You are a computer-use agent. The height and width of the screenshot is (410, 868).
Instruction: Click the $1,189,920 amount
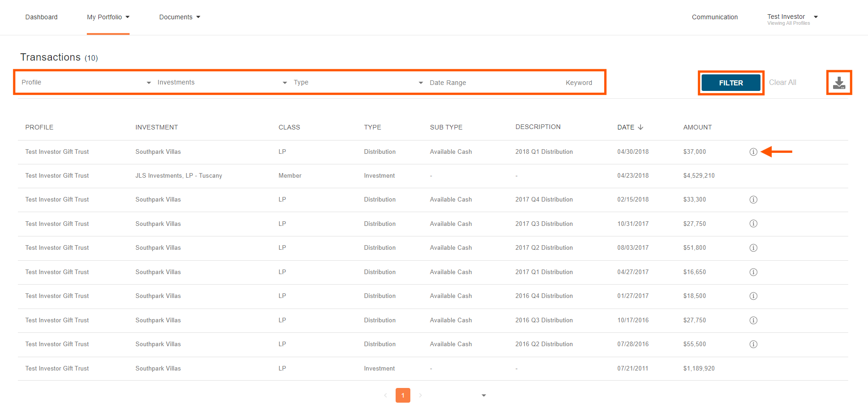coord(699,369)
